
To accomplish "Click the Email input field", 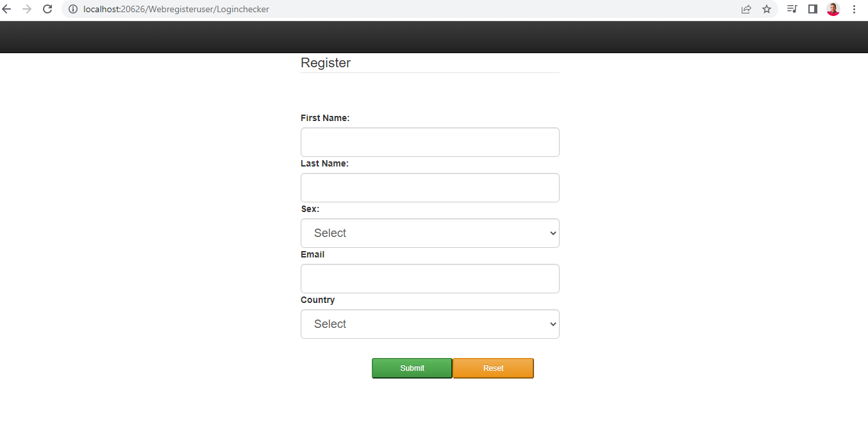I will (x=430, y=279).
